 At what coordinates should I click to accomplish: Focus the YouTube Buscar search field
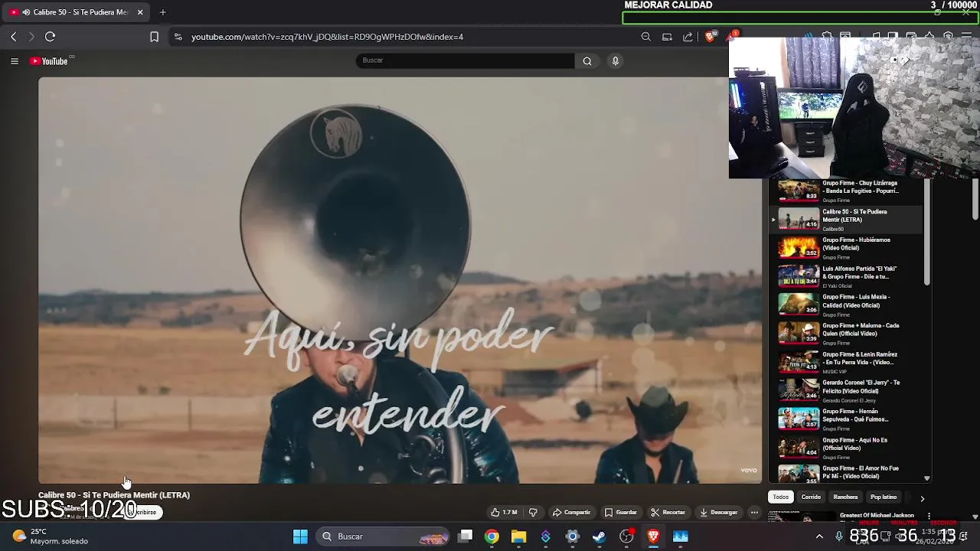click(x=465, y=60)
